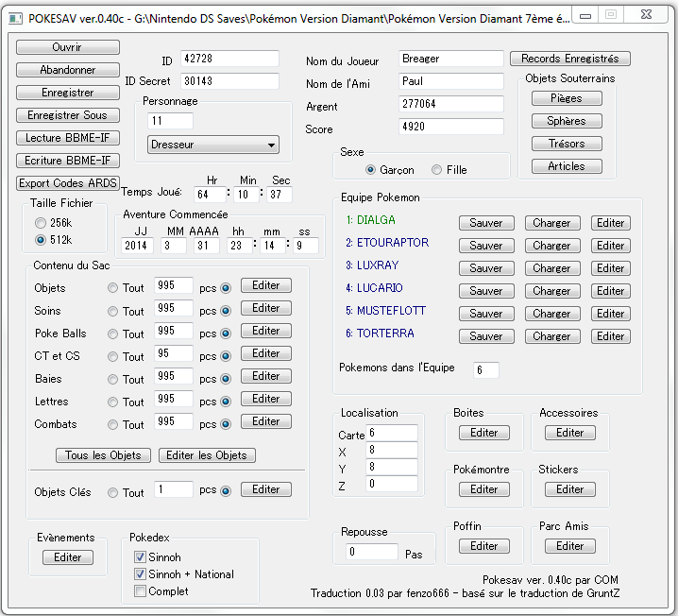
Task: Save with the Enregistrer button
Action: [68, 93]
